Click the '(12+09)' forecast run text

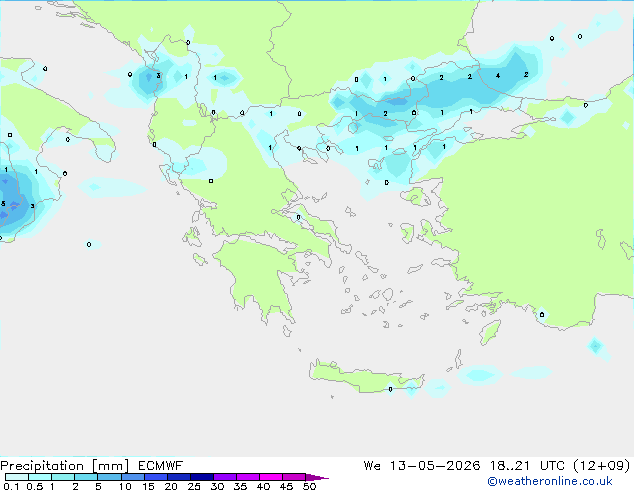pos(602,466)
